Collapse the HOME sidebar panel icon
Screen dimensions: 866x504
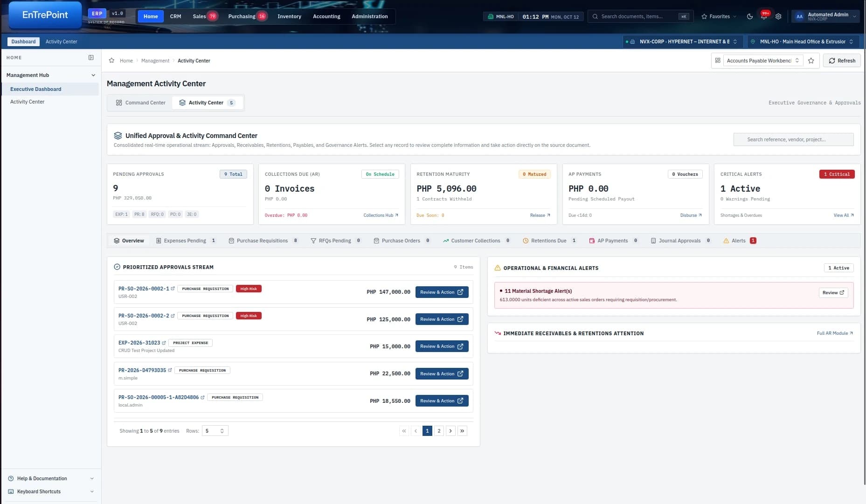point(91,58)
